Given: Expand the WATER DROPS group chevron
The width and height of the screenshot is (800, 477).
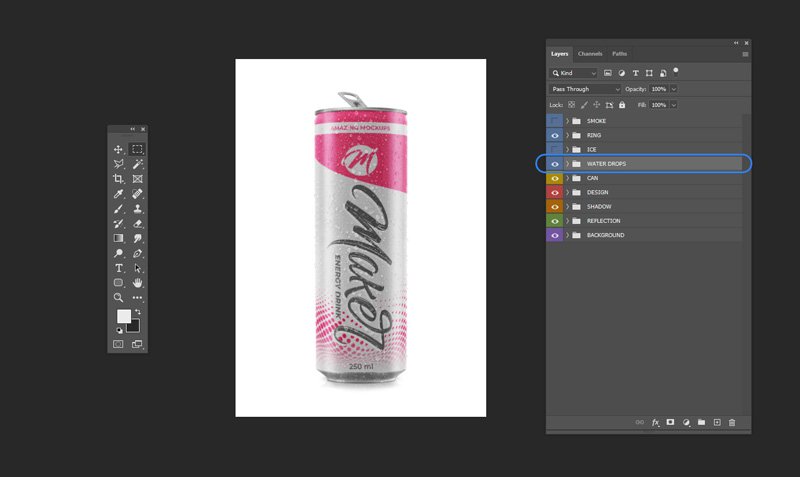Looking at the screenshot, I should point(567,164).
